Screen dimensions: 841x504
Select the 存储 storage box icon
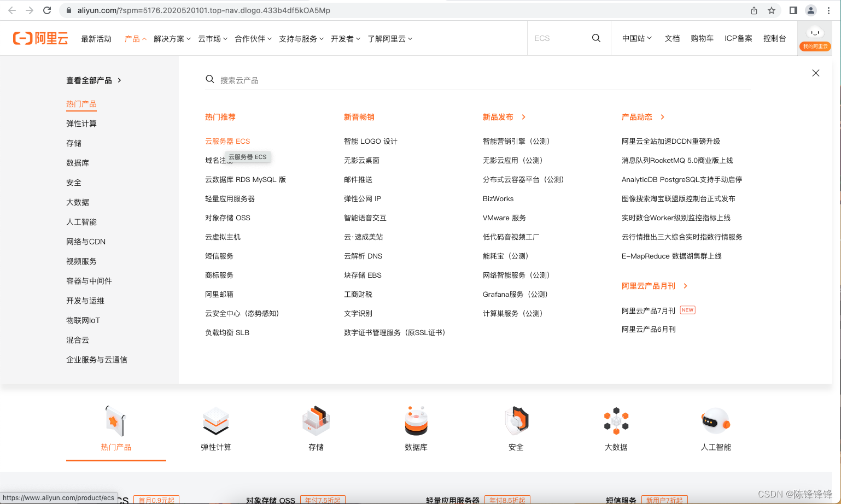(x=316, y=421)
